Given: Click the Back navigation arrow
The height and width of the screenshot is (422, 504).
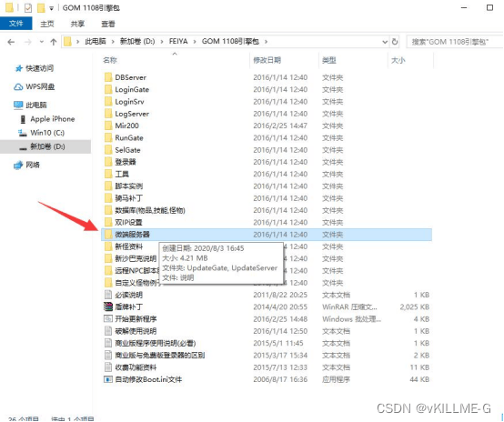Looking at the screenshot, I should pos(11,42).
